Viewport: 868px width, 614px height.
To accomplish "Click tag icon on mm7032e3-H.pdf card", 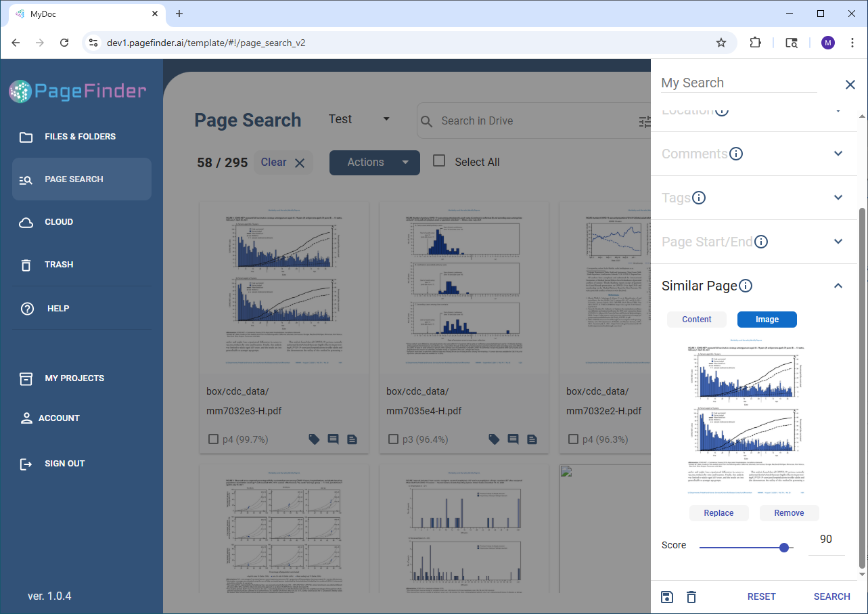I will coord(314,439).
